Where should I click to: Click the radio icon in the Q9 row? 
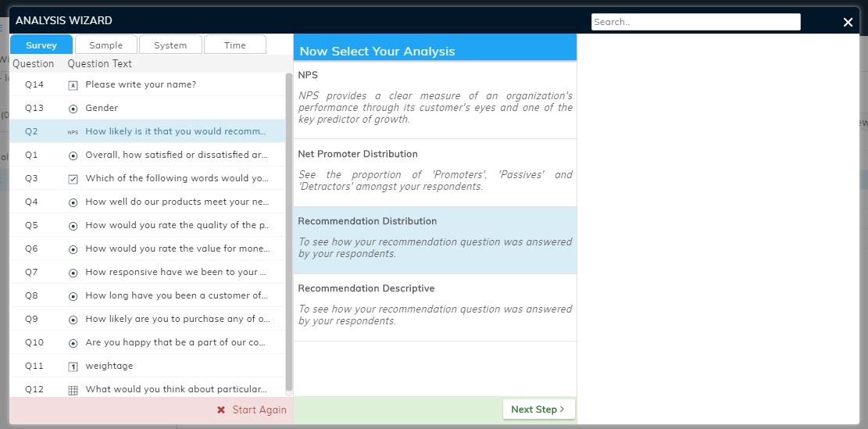coord(73,320)
